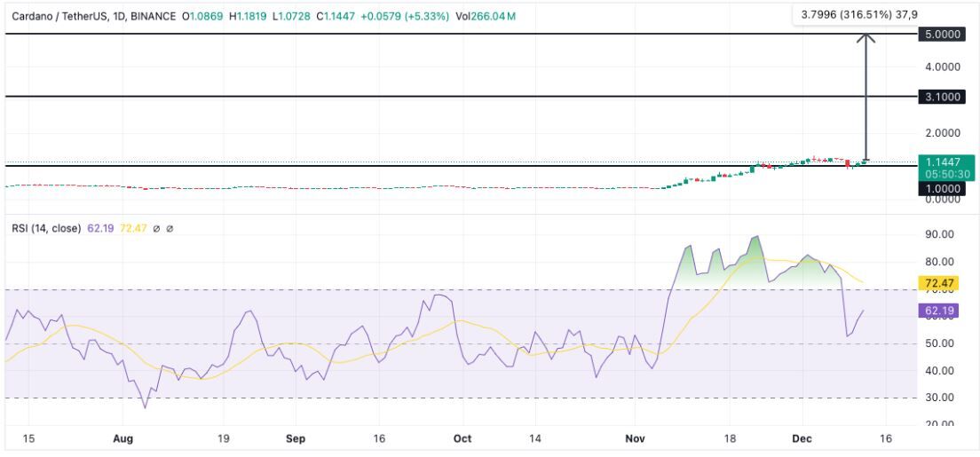Click the green 1.1447 current price tag

[x=947, y=162]
